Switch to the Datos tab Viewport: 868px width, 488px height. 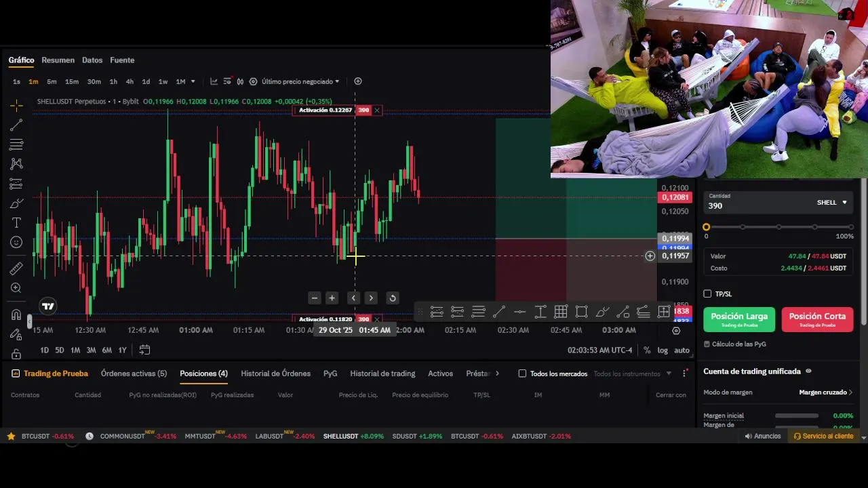pos(92,60)
